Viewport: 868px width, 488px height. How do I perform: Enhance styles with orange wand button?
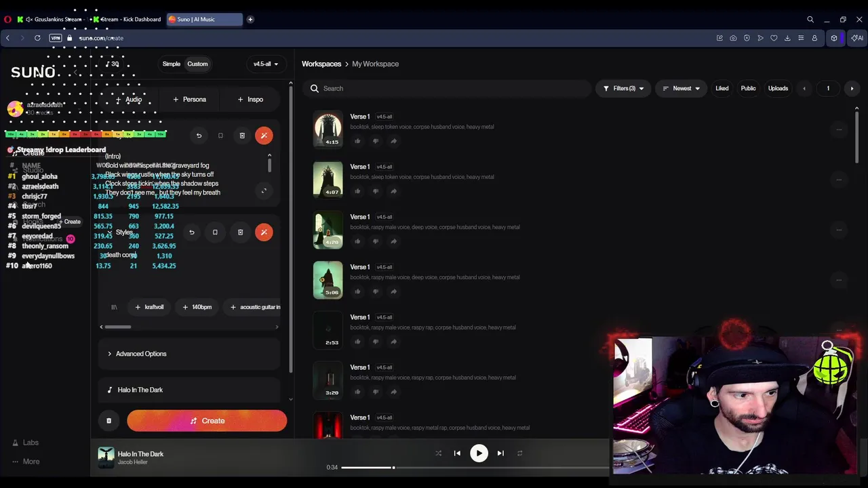(x=264, y=232)
